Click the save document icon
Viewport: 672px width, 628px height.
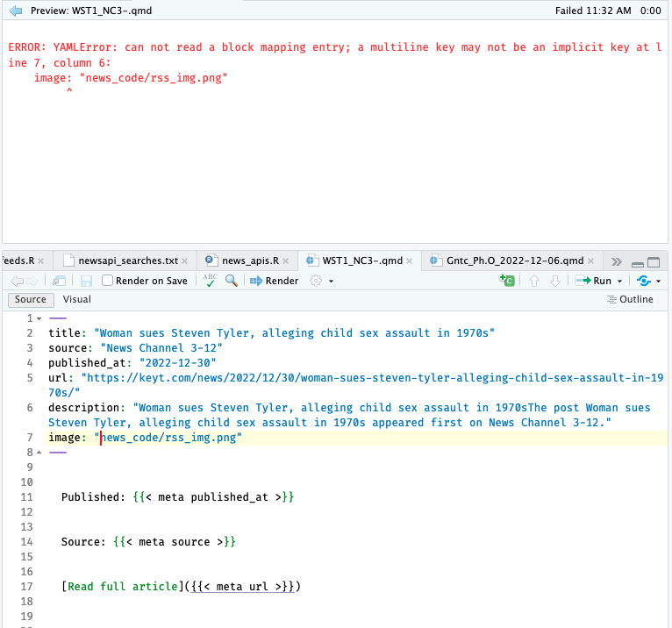coord(87,281)
